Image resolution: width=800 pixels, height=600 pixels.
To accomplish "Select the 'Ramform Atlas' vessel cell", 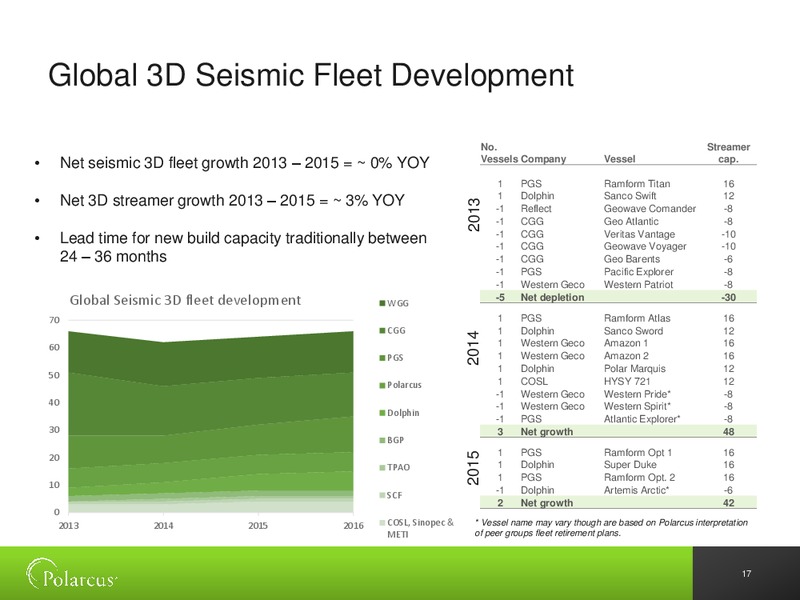I will [x=637, y=318].
